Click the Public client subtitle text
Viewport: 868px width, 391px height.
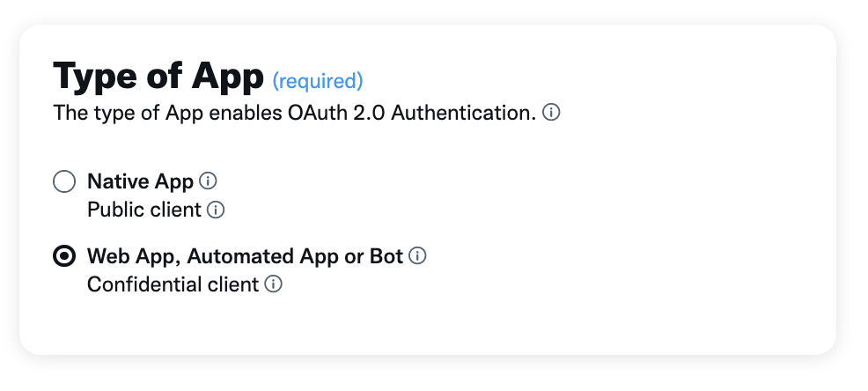point(143,210)
